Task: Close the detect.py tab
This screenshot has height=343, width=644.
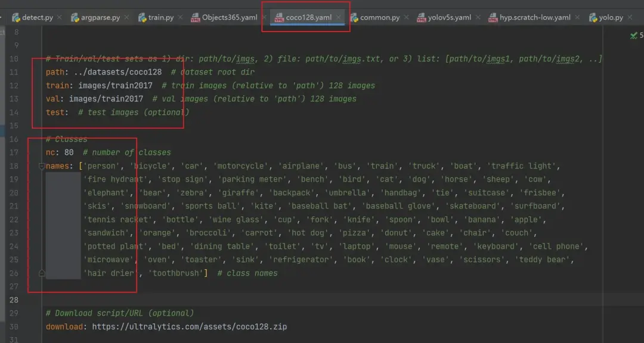Action: click(x=60, y=17)
